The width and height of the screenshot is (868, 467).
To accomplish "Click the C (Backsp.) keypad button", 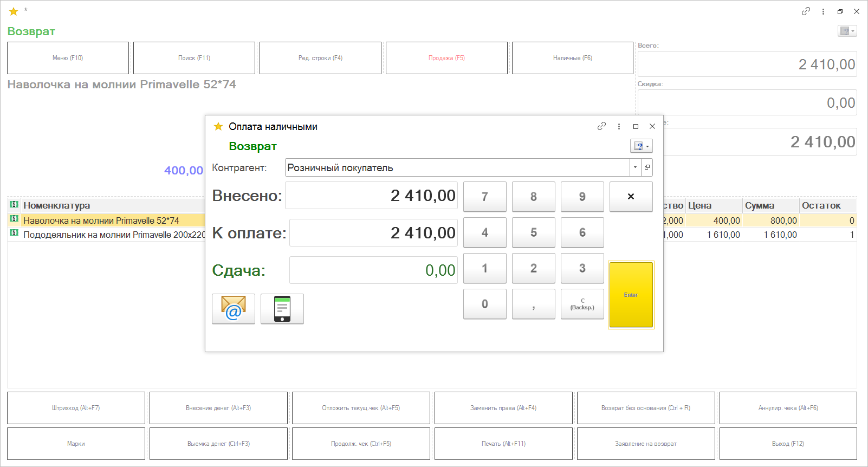I will pos(582,304).
